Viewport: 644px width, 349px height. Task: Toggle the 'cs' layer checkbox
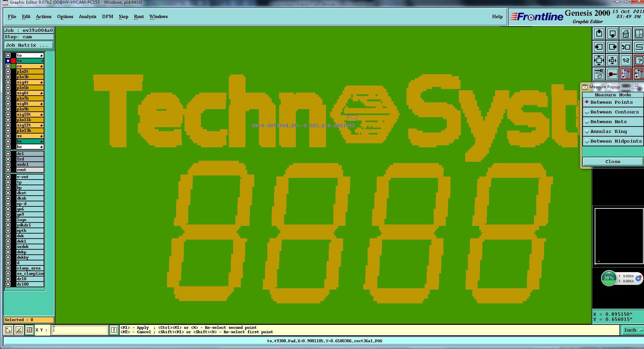pyautogui.click(x=8, y=66)
